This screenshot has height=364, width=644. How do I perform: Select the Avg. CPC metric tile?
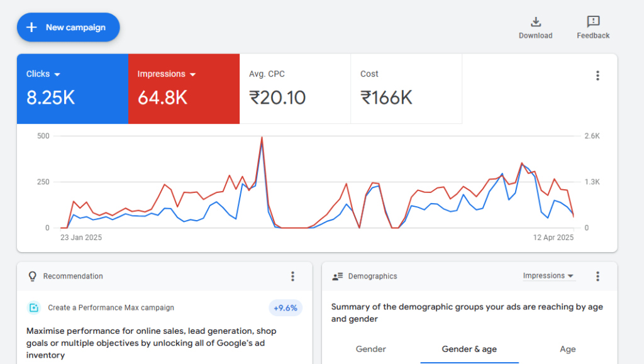tap(295, 89)
